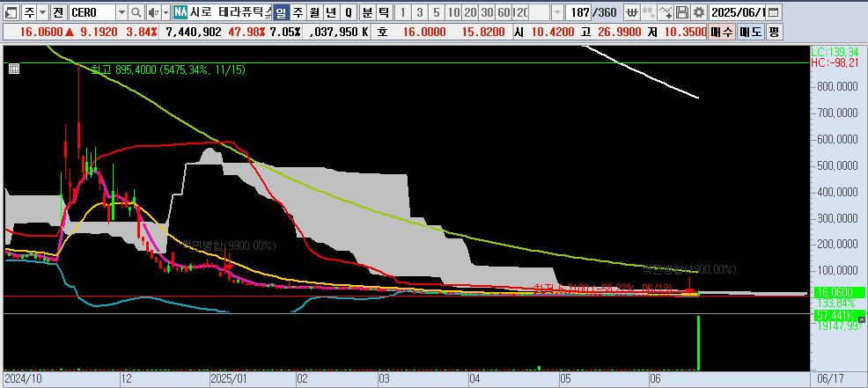Screen dimensions: 868x388
Task: Toggle the side panel icon at toolbar start
Action: 12,11
